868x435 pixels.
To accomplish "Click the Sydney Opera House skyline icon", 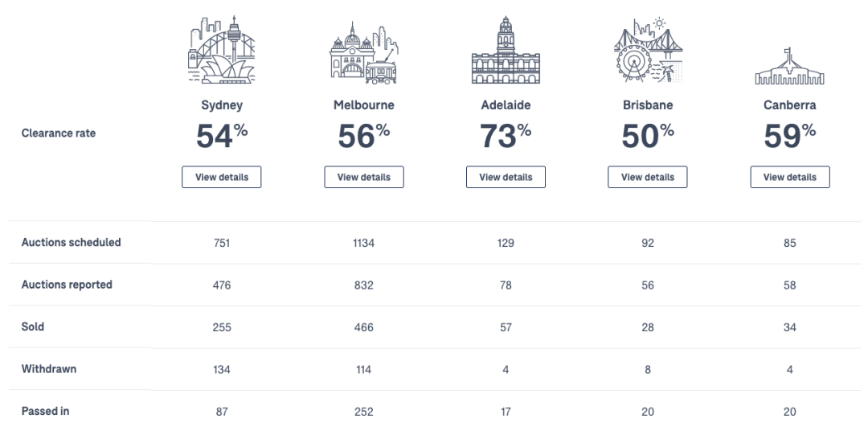I will [x=222, y=50].
